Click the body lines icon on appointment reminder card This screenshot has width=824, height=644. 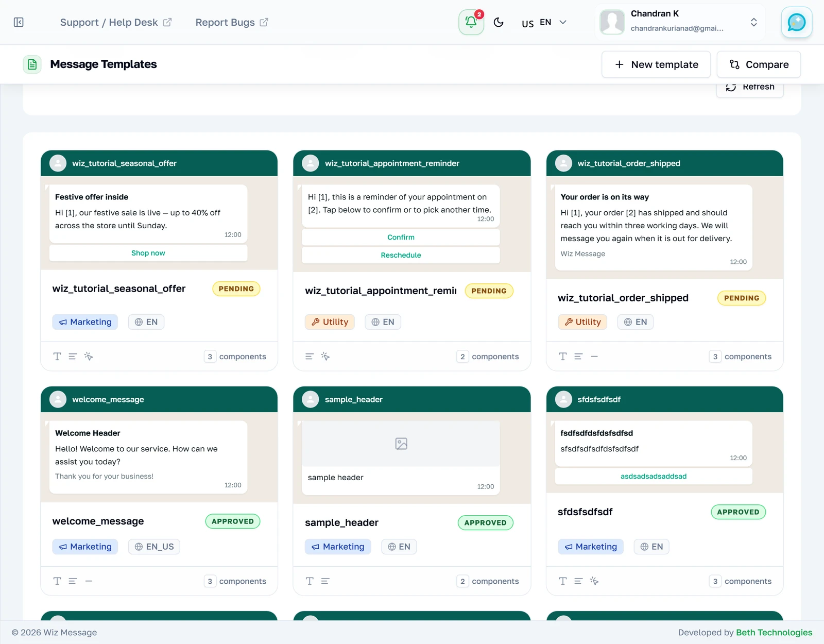click(310, 357)
